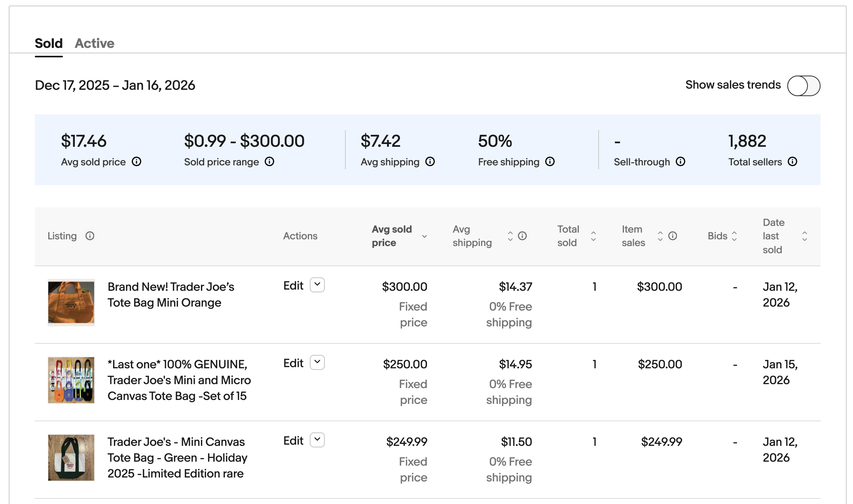Enable the Show sales trends toggle
The height and width of the screenshot is (504, 853).
tap(804, 86)
